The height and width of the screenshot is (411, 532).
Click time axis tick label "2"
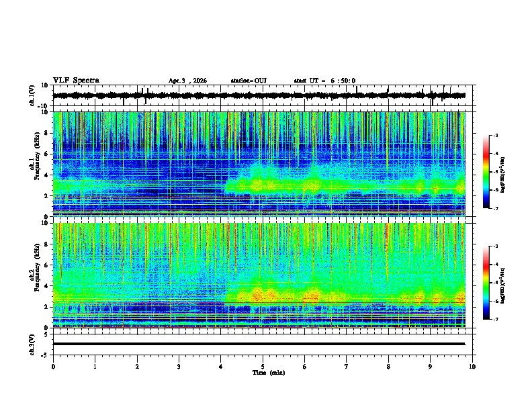tap(137, 367)
